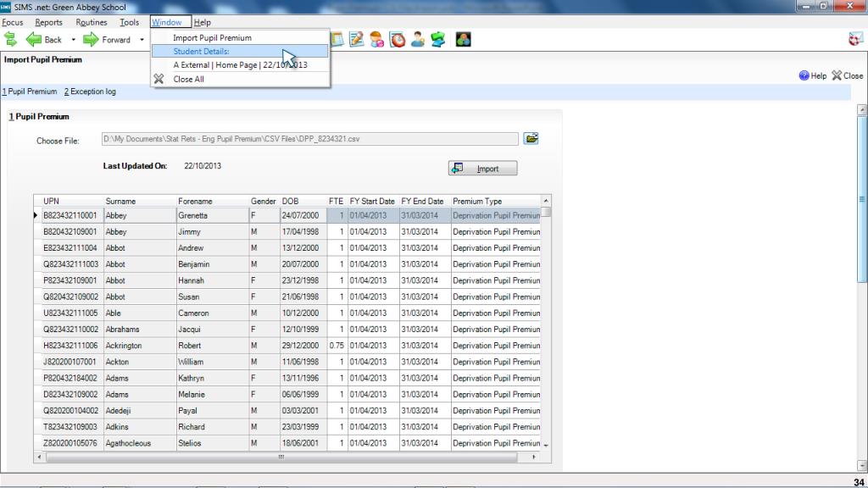Sort by the FY End Date column header
This screenshot has height=488, width=868.
pyautogui.click(x=425, y=201)
